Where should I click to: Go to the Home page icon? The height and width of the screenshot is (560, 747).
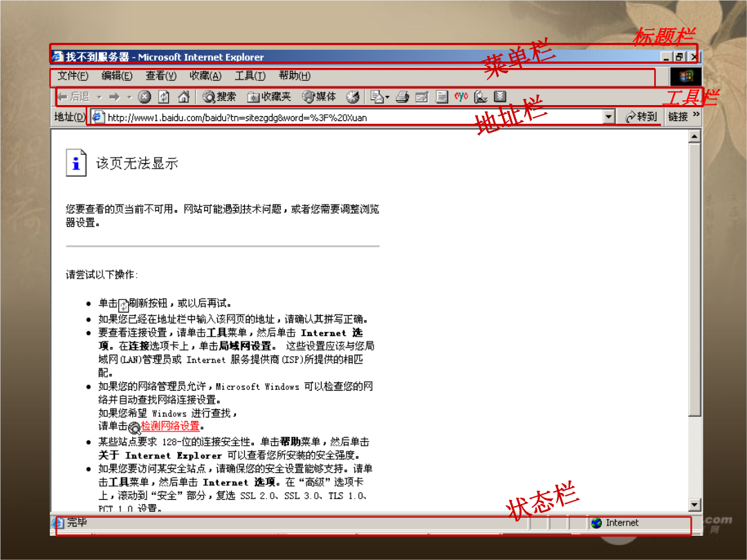184,97
